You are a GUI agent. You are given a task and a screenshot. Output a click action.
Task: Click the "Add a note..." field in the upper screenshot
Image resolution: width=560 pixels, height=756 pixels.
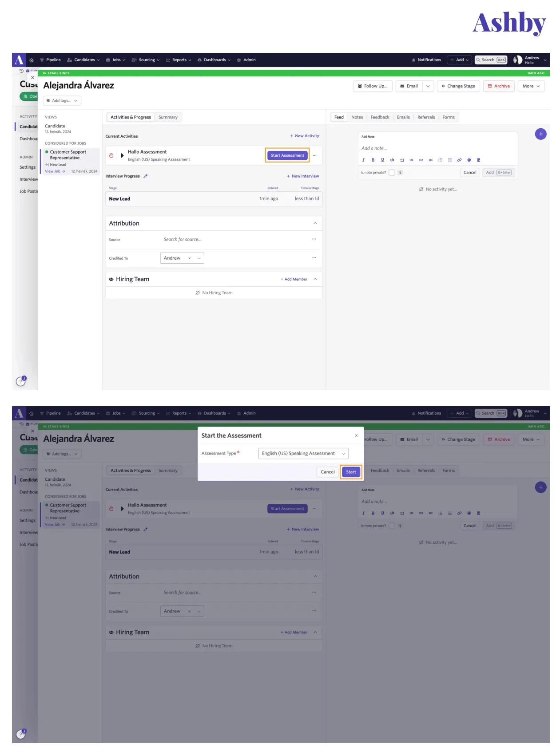pyautogui.click(x=438, y=149)
